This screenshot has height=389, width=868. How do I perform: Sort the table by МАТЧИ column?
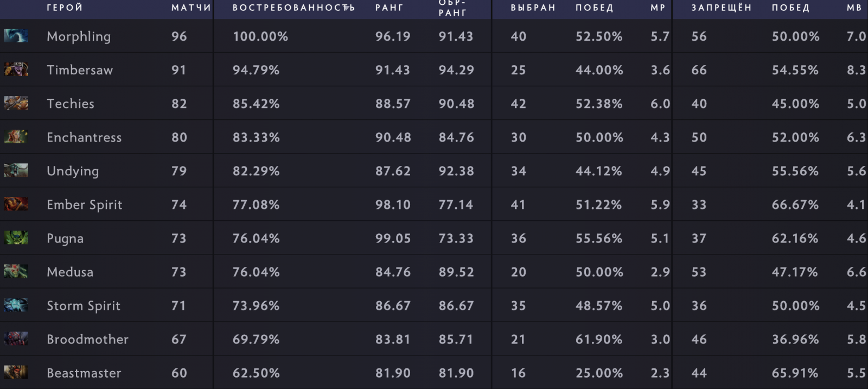[191, 8]
